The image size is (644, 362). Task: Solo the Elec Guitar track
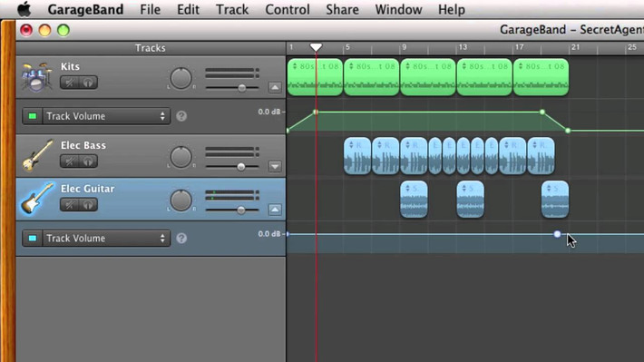pos(88,205)
